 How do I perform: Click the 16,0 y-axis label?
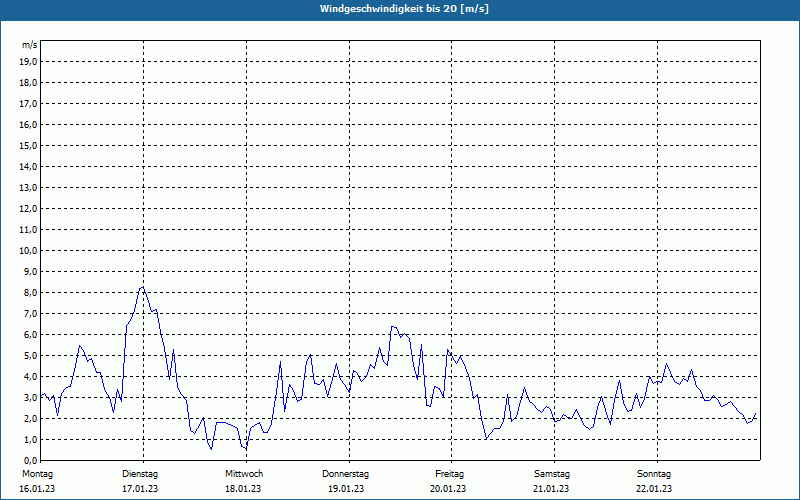click(x=28, y=124)
